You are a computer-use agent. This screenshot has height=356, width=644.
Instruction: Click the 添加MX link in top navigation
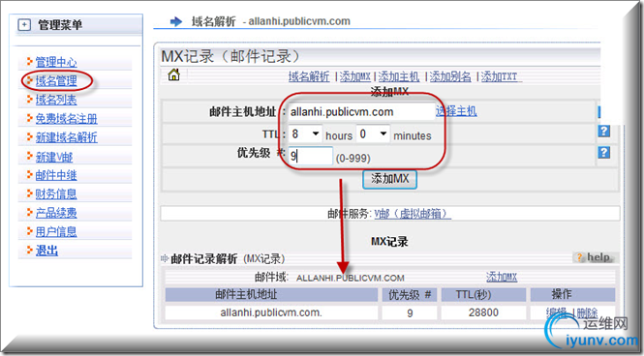point(355,76)
